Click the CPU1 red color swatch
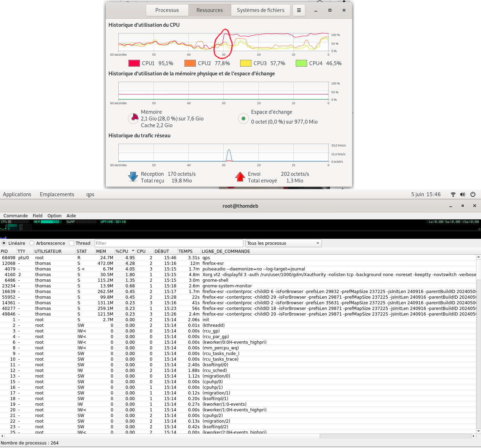 [134, 63]
